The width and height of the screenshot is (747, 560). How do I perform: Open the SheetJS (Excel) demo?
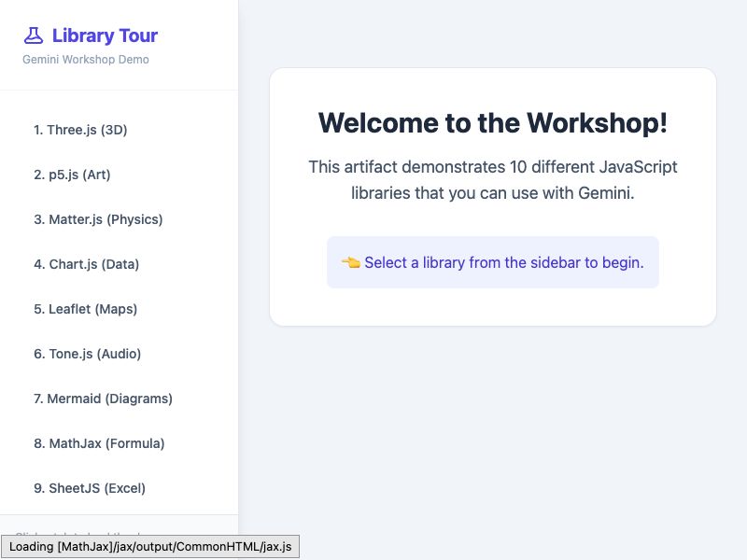tap(90, 488)
